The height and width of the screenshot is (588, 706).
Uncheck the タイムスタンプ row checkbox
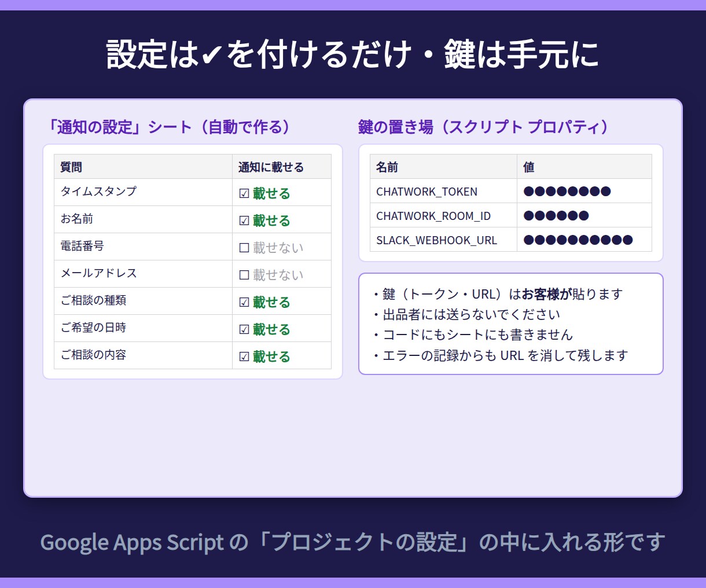(244, 193)
